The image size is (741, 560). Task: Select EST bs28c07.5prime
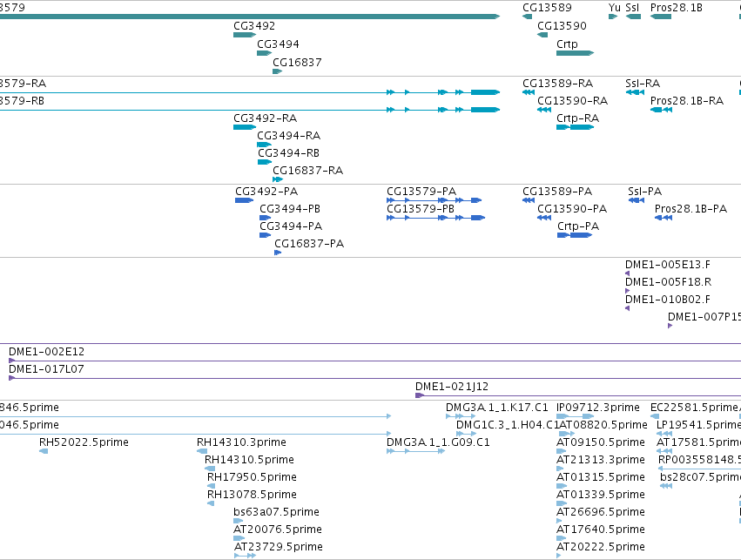click(x=666, y=486)
